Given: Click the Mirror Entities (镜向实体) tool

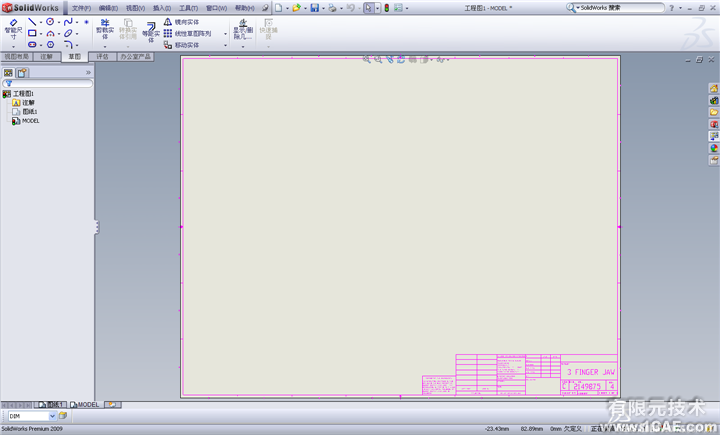Looking at the screenshot, I should pyautogui.click(x=181, y=22).
